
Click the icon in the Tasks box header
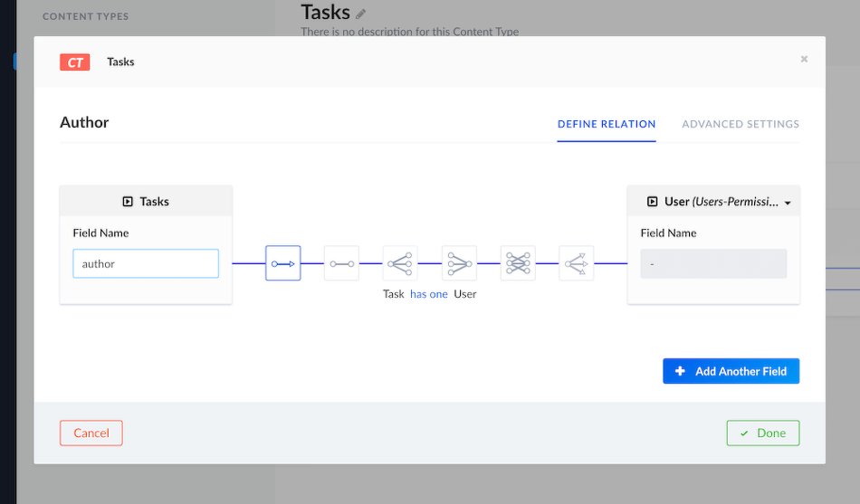coord(128,202)
